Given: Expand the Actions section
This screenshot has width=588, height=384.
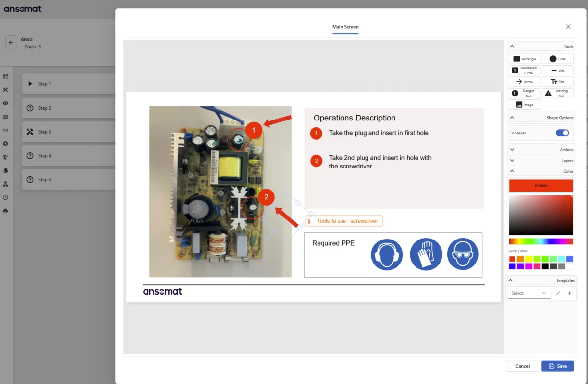Looking at the screenshot, I should [x=541, y=150].
